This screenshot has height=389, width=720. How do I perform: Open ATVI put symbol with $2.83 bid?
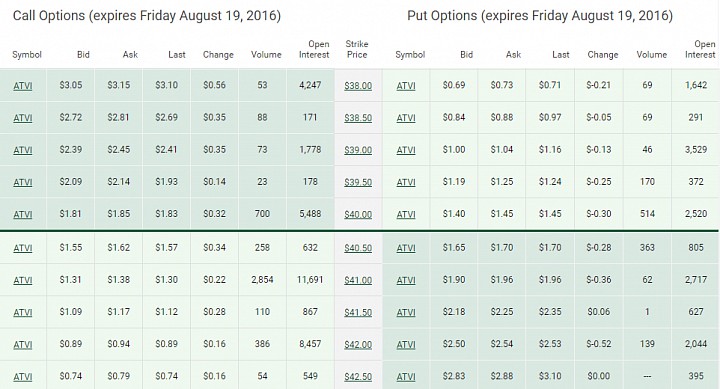tap(405, 376)
